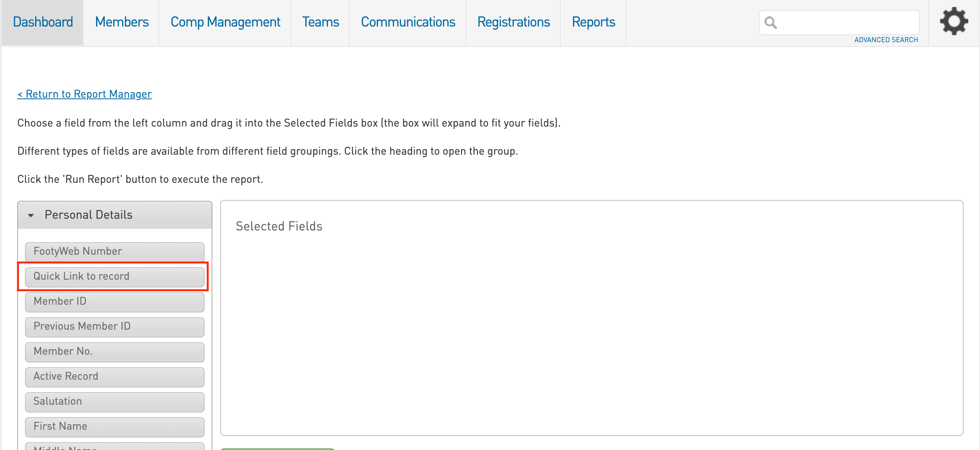
Task: Focus the top search input field
Action: (x=847, y=23)
